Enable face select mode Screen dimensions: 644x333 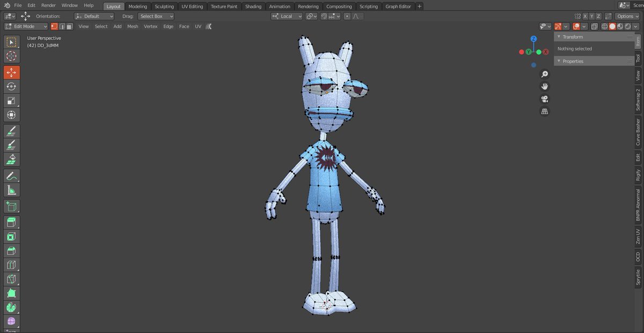(x=70, y=26)
